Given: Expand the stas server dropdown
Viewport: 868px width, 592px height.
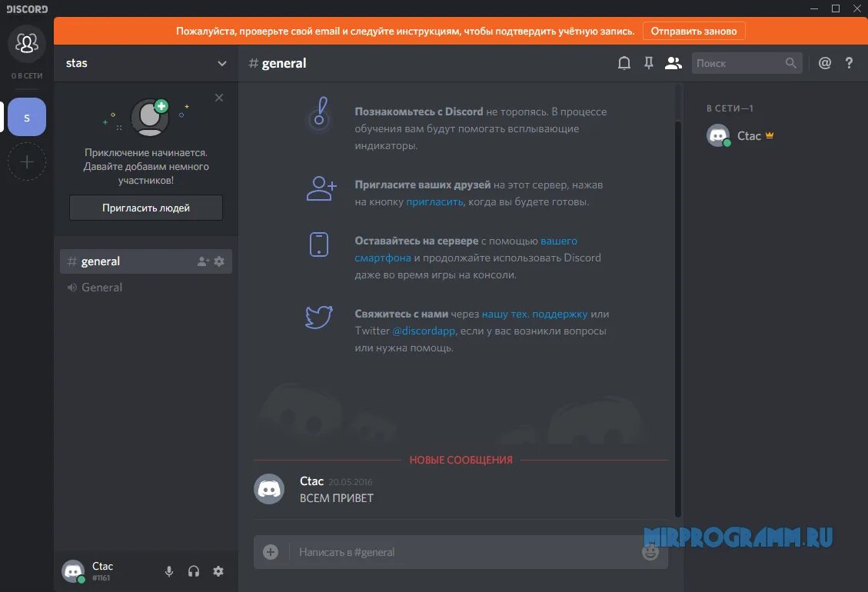Looking at the screenshot, I should [222, 63].
